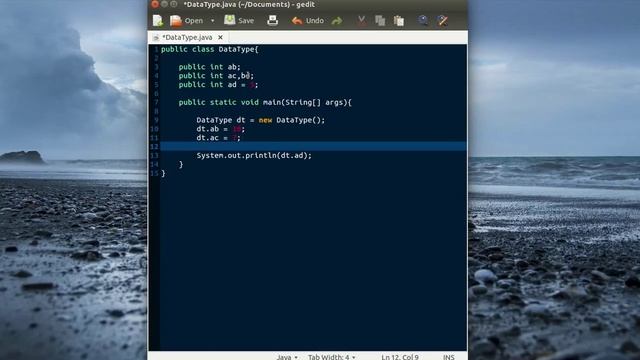The width and height of the screenshot is (640, 360).
Task: Click the "DataType dt = new DataType();" line
Action: point(260,120)
